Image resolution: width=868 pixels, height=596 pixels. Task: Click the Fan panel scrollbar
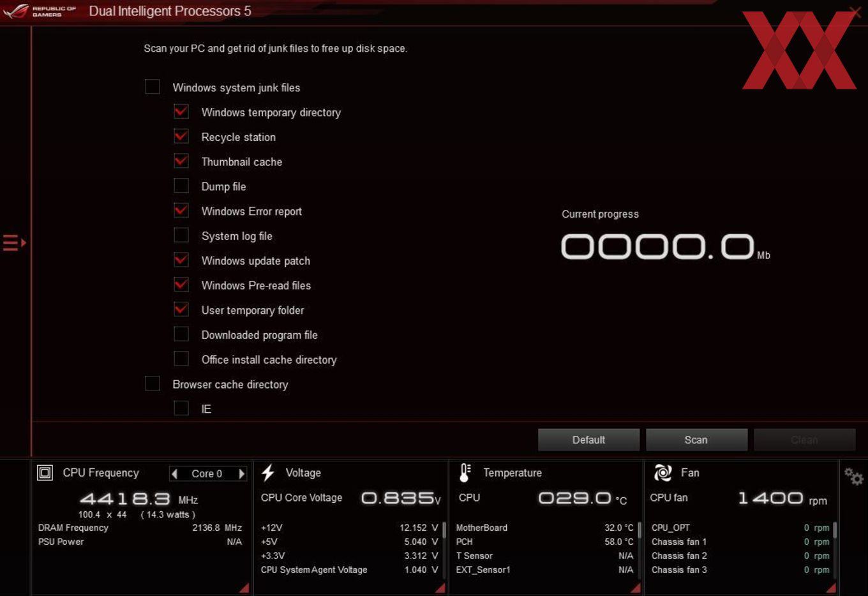[x=834, y=531]
